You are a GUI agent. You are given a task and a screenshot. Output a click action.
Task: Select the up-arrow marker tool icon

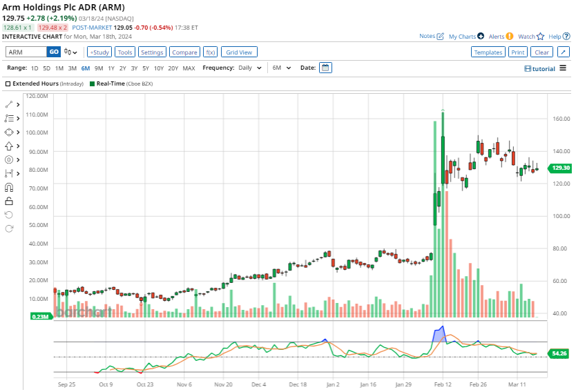(9, 146)
